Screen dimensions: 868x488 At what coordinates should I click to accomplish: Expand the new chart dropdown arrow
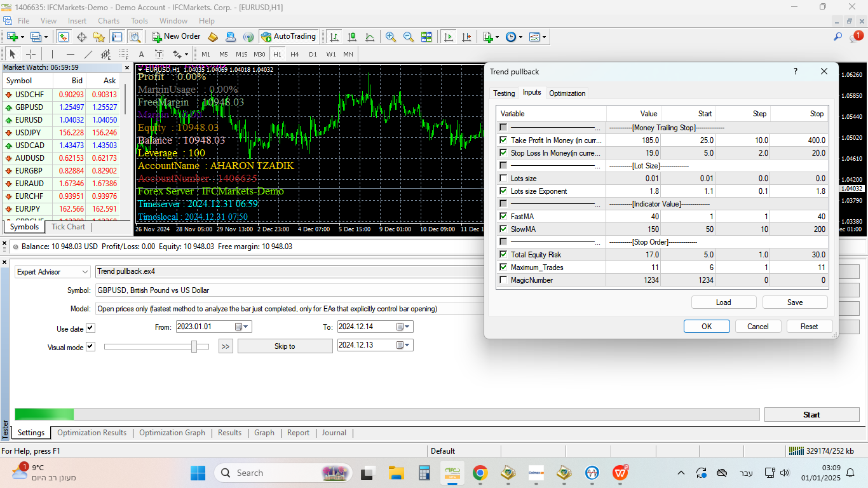[x=23, y=37]
